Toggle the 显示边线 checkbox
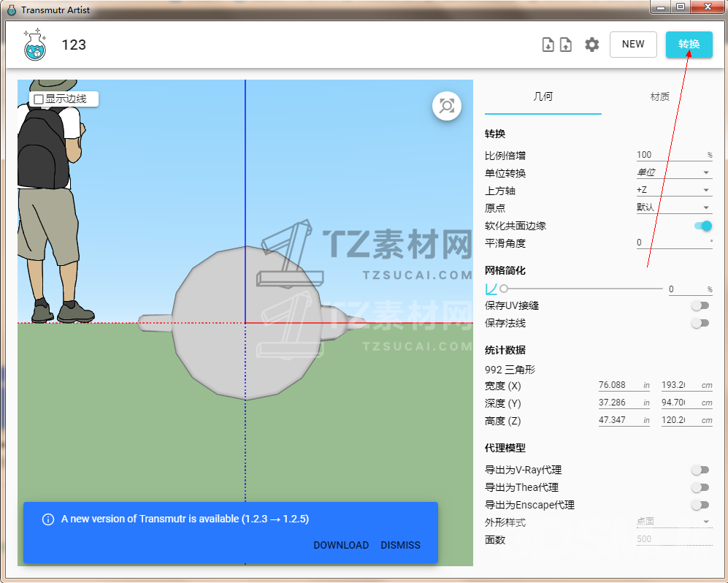Image resolution: width=728 pixels, height=583 pixels. [39, 99]
